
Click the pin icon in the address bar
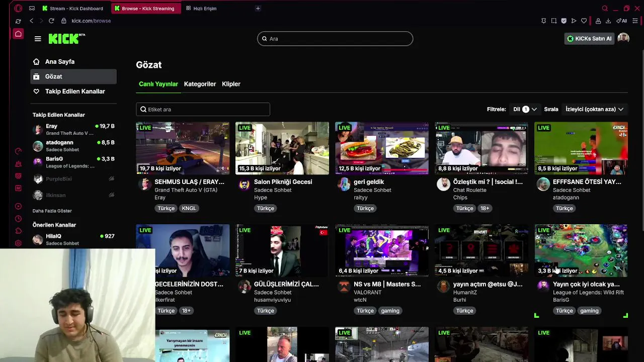(x=543, y=21)
